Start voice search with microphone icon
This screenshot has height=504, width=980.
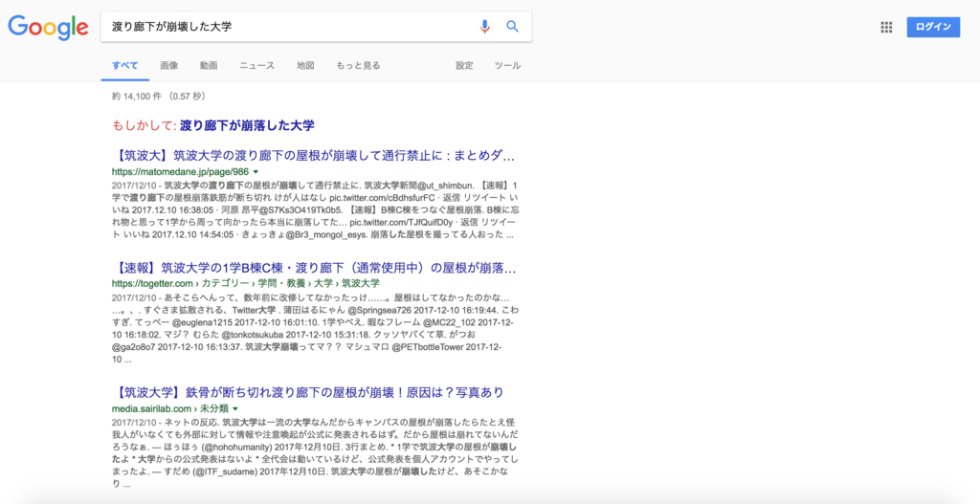tap(484, 26)
